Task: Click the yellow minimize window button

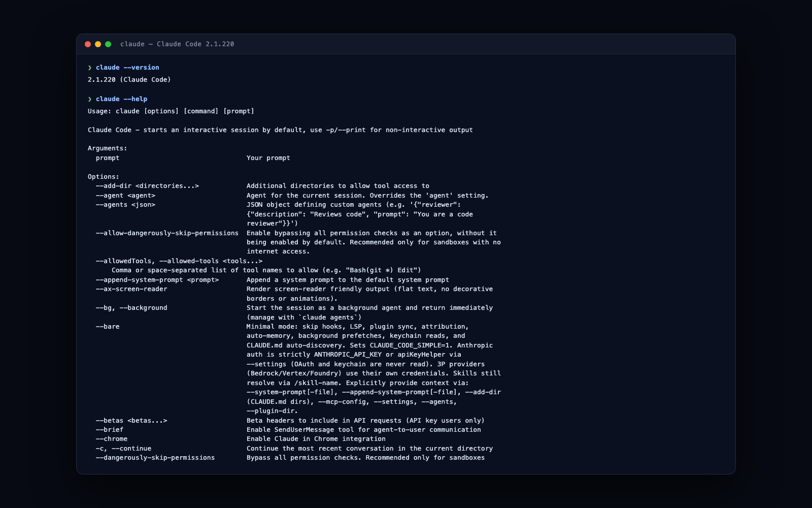Action: pos(98,44)
